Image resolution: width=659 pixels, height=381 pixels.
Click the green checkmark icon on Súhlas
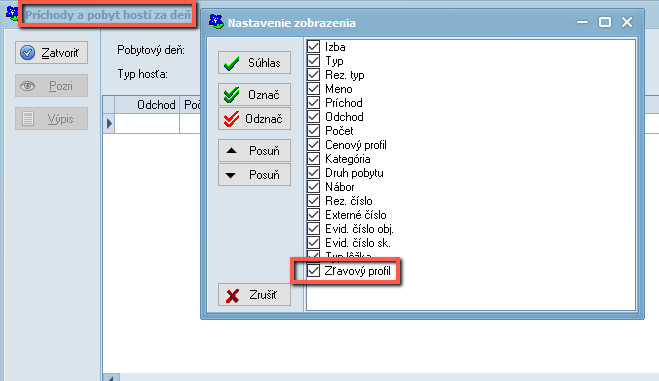(232, 63)
